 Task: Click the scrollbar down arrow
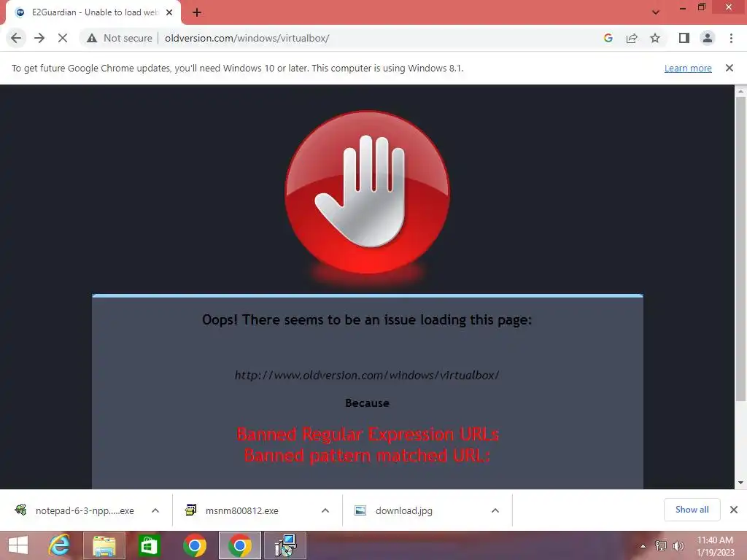pyautogui.click(x=740, y=483)
